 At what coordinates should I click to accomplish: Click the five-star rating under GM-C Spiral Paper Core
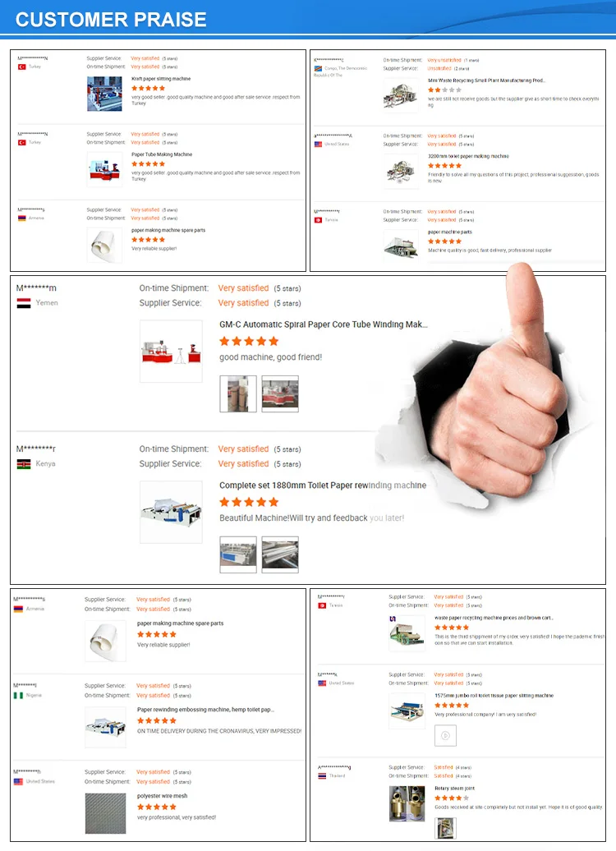tap(249, 342)
